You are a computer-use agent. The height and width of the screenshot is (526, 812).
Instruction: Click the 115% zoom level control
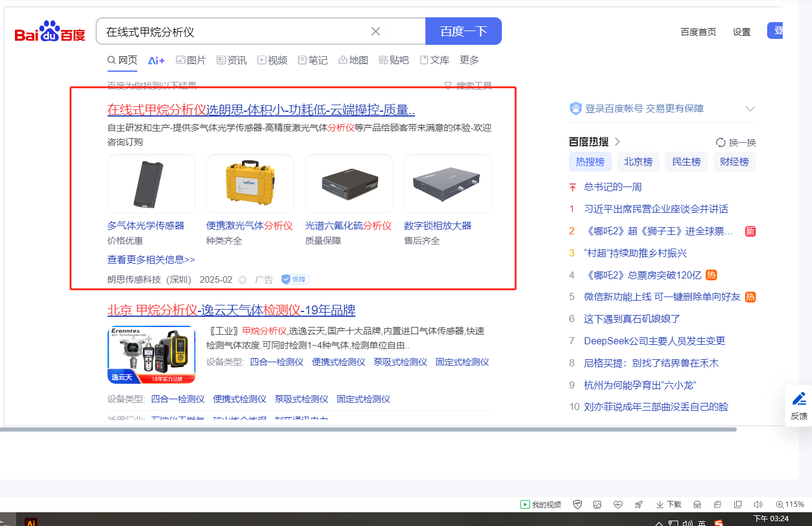tap(789, 504)
